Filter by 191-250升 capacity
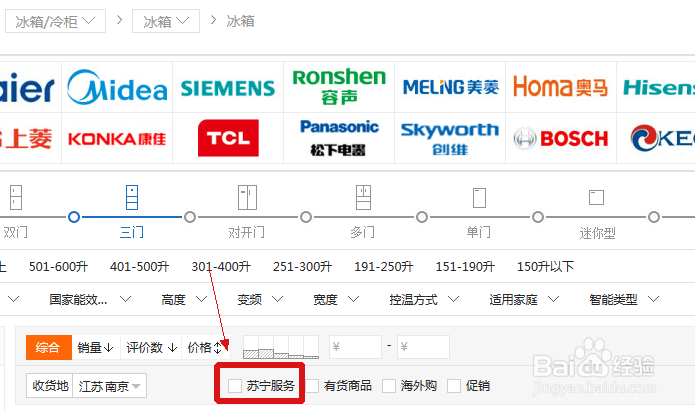Image resolution: width=695 pixels, height=412 pixels. 384,266
